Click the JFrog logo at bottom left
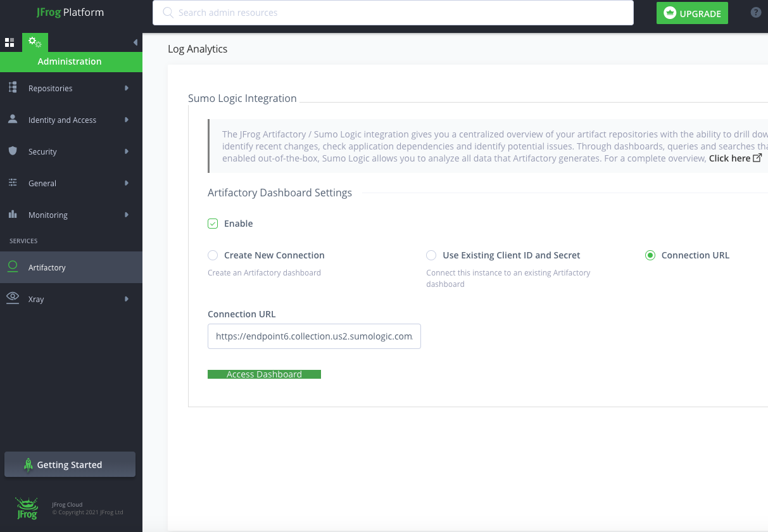This screenshot has height=532, width=768. point(27,509)
